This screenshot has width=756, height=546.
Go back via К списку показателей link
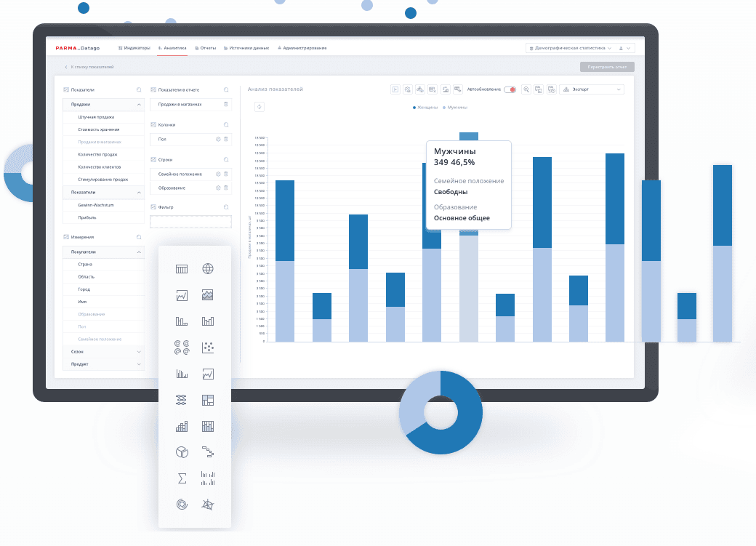click(89, 67)
